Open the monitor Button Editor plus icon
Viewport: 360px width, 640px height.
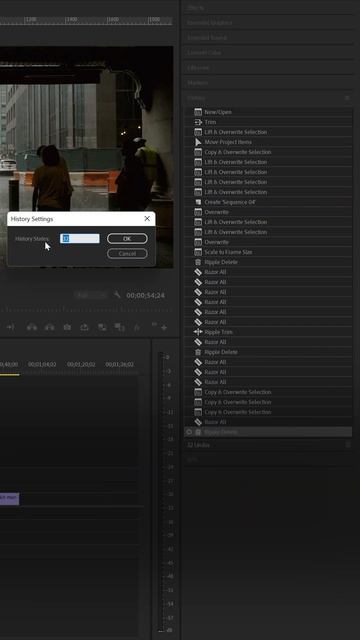point(164,327)
